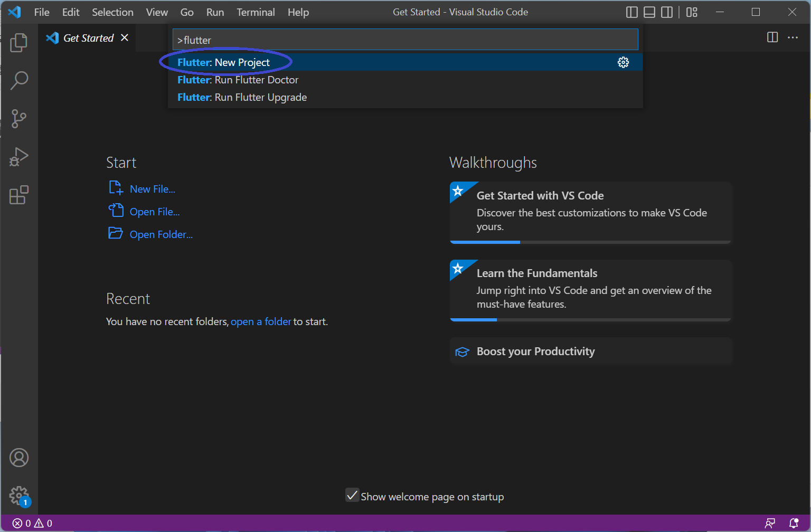The image size is (811, 532).
Task: Open the Selection menu
Action: [112, 12]
